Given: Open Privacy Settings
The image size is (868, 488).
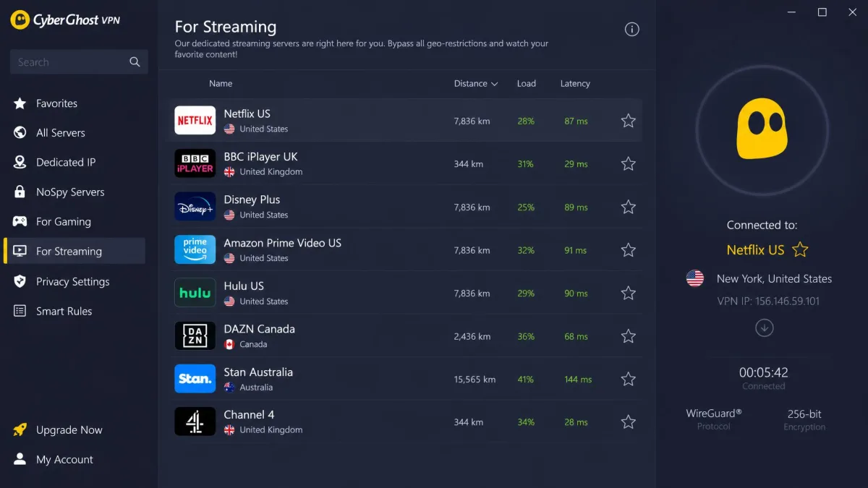Looking at the screenshot, I should click(75, 281).
